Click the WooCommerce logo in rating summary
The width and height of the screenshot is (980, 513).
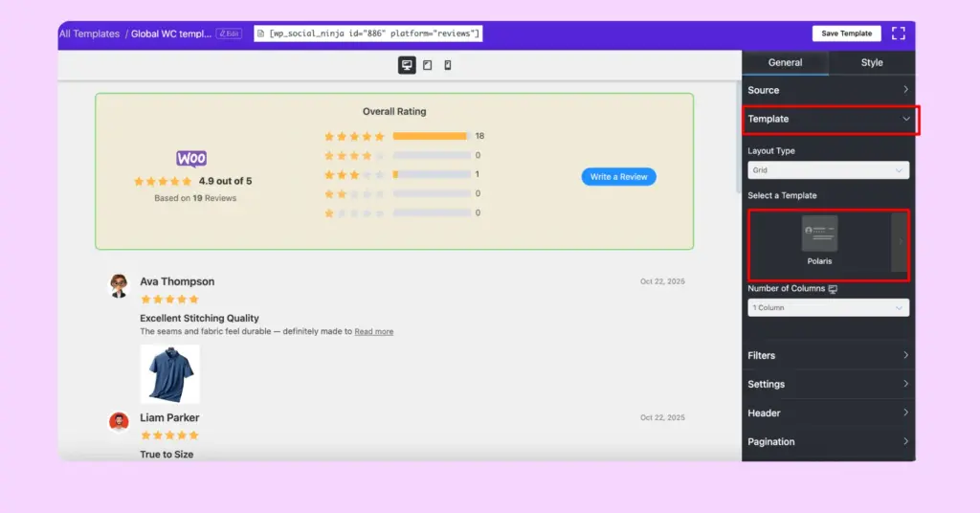click(191, 159)
